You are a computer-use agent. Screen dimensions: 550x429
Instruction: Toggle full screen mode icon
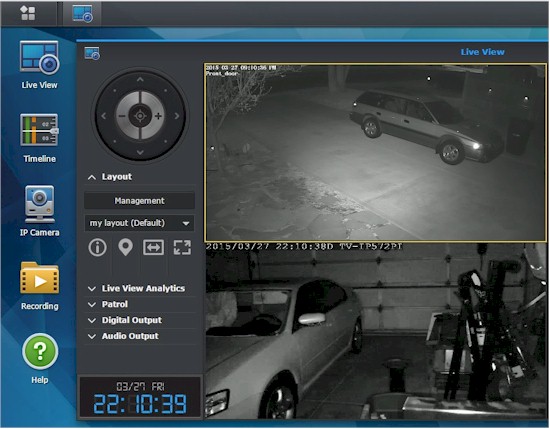pos(182,247)
